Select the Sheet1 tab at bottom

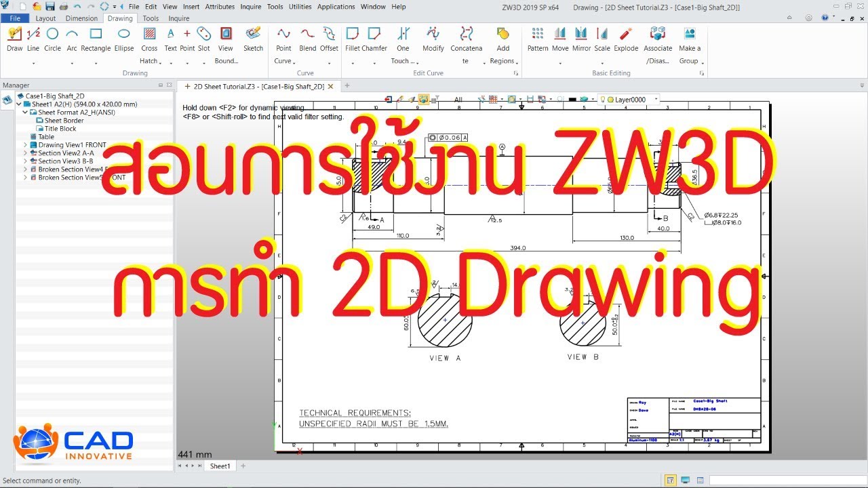point(220,466)
